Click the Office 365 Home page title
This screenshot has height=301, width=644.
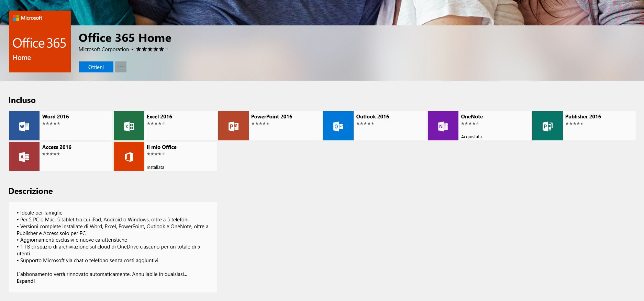(x=125, y=38)
